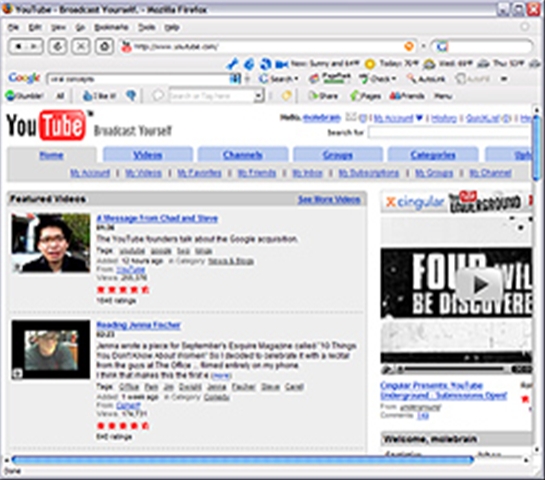Screen dimensions: 545x480
Task: Click the YouTube 'Search for' input field
Action: coord(450,133)
